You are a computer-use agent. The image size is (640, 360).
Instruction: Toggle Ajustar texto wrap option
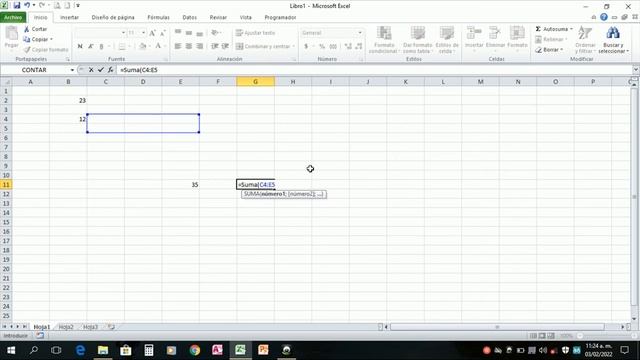click(256, 33)
